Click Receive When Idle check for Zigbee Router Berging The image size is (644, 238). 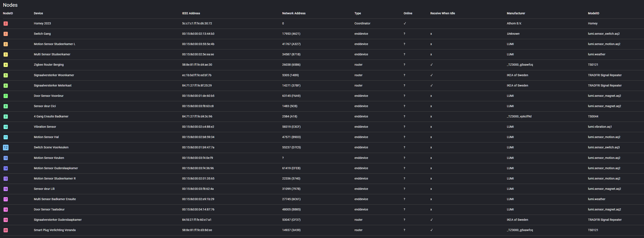point(431,65)
